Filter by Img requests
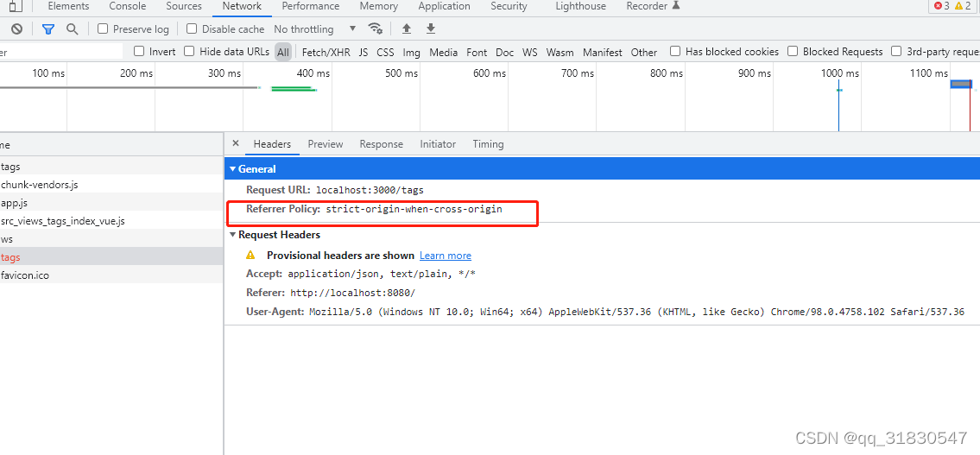Screen dimensions: 980x455 tap(411, 52)
